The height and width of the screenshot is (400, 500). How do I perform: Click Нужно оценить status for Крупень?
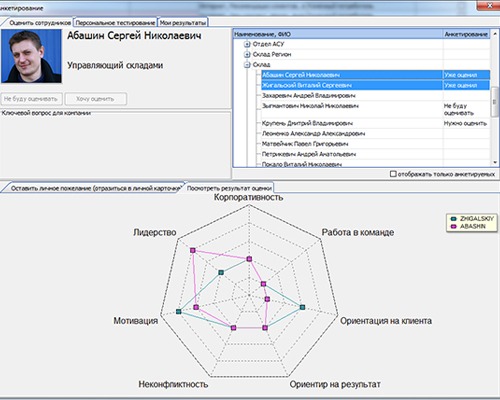[465, 123]
